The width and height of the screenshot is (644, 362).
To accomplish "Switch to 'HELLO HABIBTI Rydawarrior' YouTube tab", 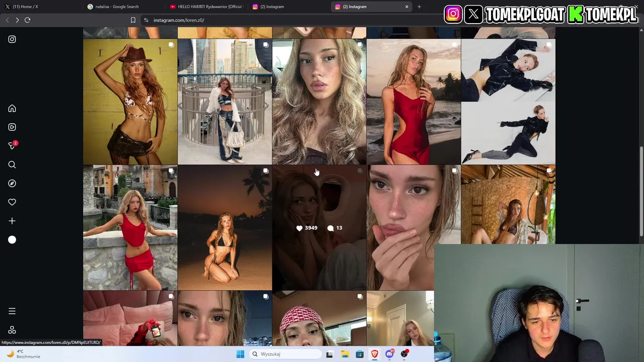I will [x=207, y=7].
